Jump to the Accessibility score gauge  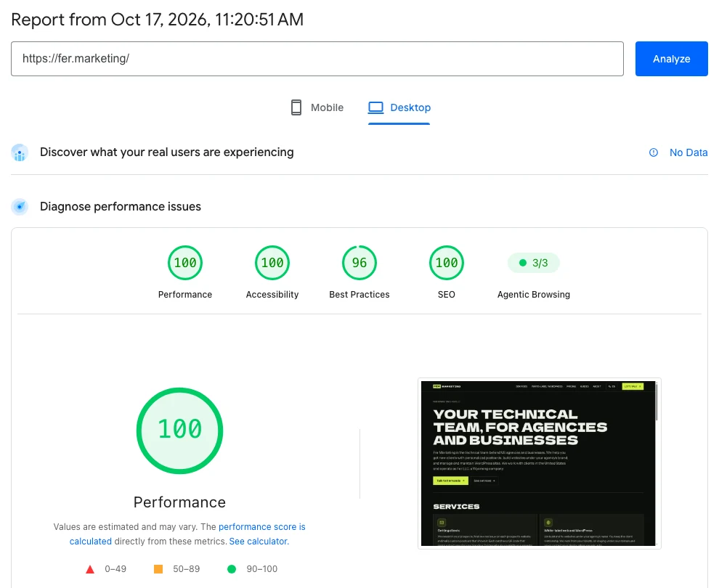coord(272,263)
